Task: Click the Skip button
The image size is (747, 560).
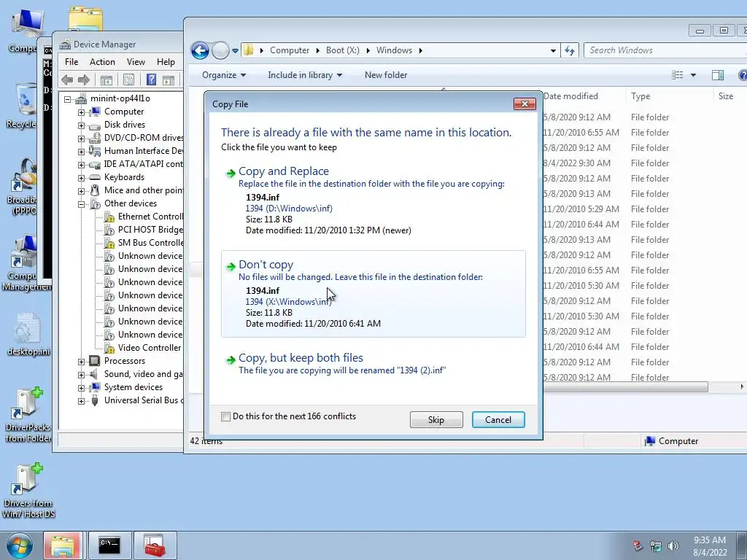Action: (x=436, y=420)
